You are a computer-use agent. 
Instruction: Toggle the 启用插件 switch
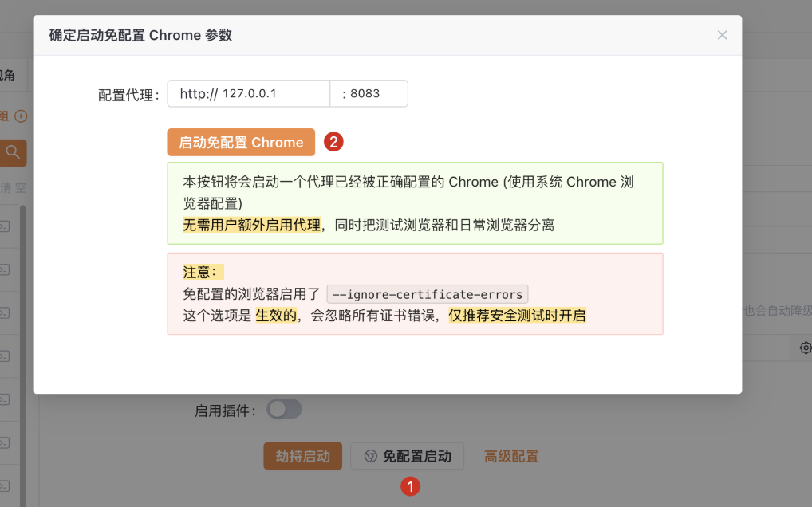coord(284,410)
